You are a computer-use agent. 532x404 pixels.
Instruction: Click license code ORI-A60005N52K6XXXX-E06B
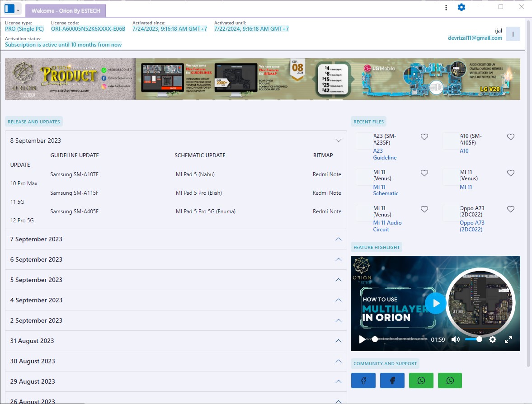point(88,29)
